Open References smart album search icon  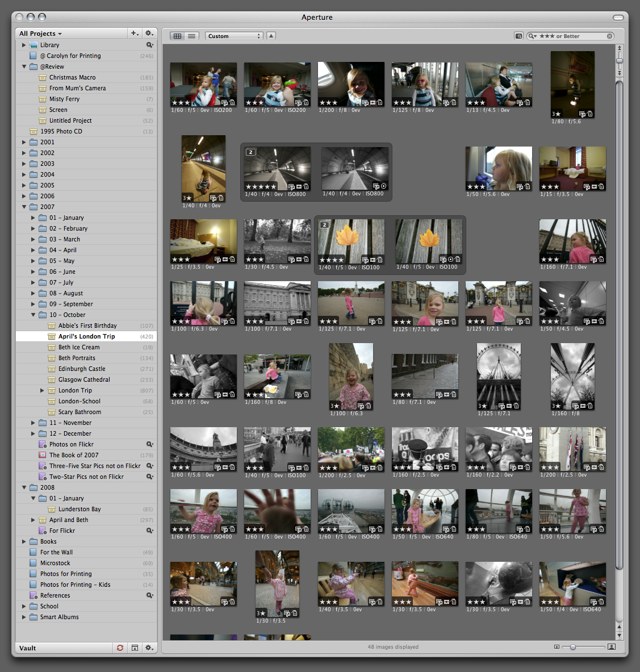(149, 595)
